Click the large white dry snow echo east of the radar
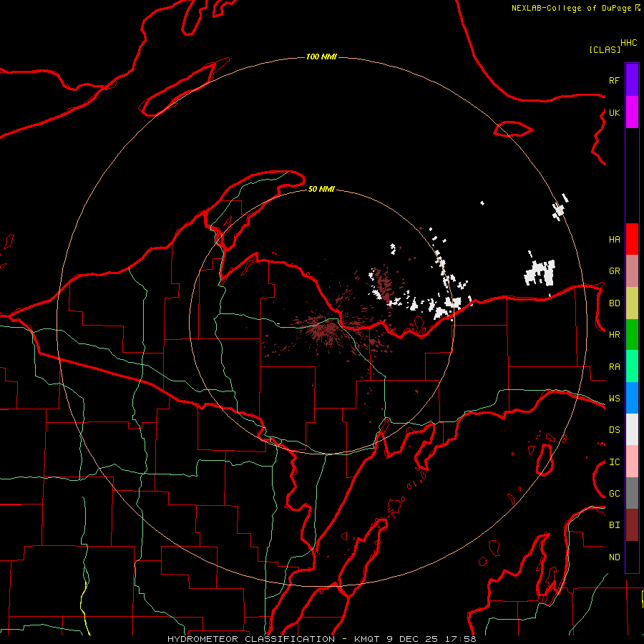Screen dimensions: 644x644 click(x=540, y=273)
